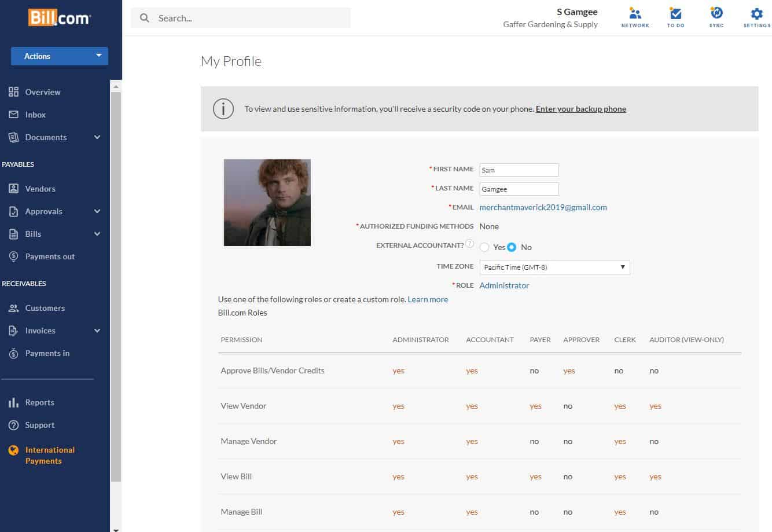This screenshot has height=532, width=772.
Task: Click the Search input box
Action: pos(241,18)
